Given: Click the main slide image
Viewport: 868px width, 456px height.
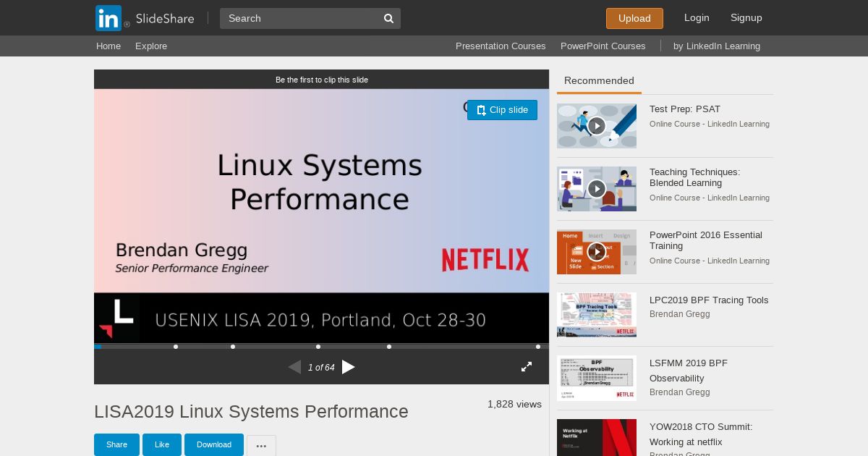Looking at the screenshot, I should [x=321, y=216].
